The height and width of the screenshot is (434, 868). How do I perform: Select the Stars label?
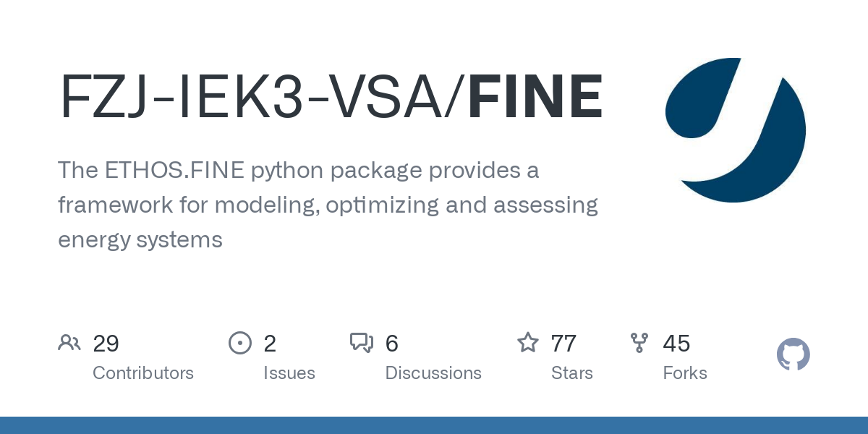point(571,373)
